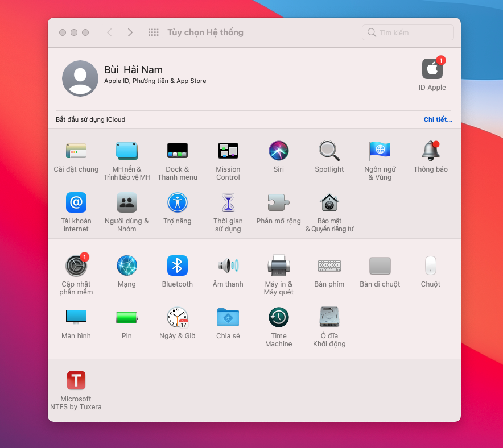The height and width of the screenshot is (448, 503).
Task: Open MH nền & Trình bảo vệ MH
Action: (127, 151)
